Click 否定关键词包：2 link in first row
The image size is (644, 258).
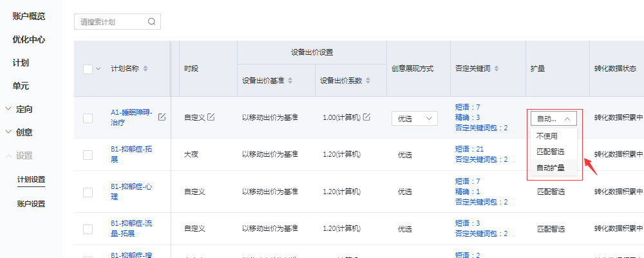pos(481,128)
